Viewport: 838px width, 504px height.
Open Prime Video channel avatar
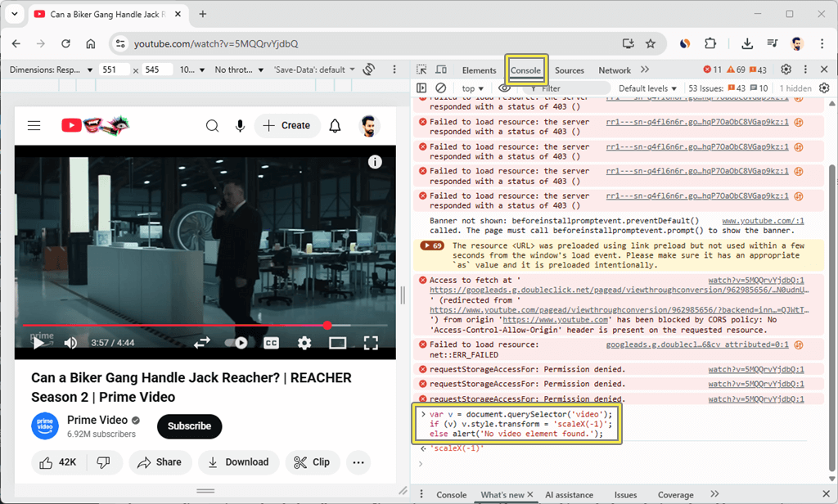[45, 426]
